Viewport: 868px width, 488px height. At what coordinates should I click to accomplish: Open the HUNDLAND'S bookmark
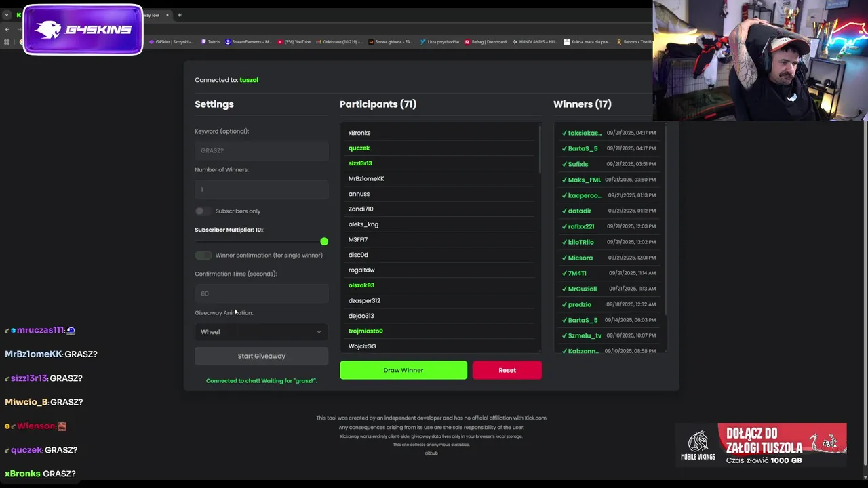535,42
